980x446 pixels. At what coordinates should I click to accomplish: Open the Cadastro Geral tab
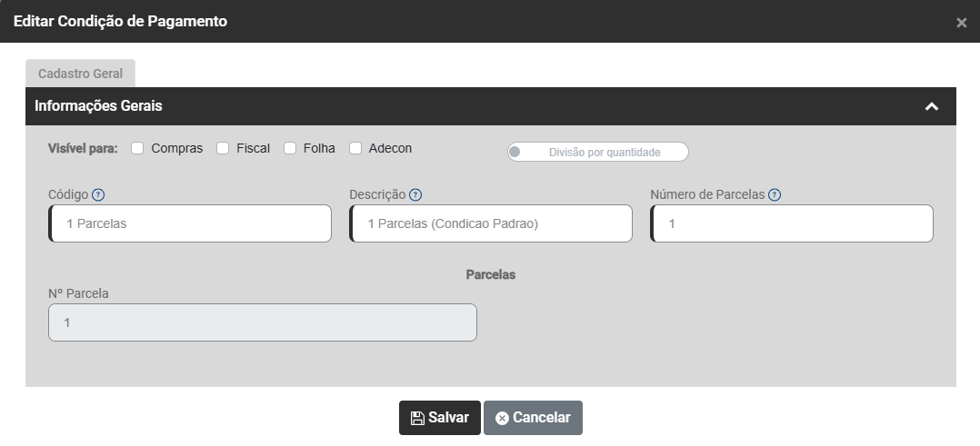pyautogui.click(x=80, y=74)
